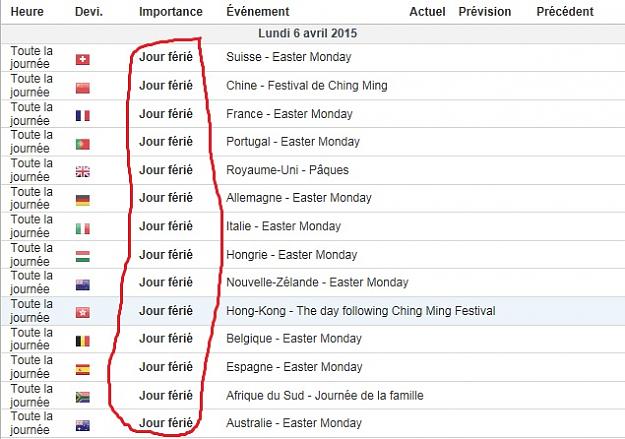
Task: Click the Actuel column header
Action: pyautogui.click(x=427, y=12)
